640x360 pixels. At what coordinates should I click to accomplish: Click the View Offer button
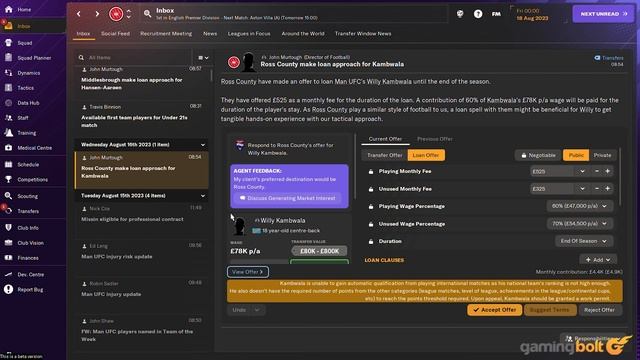click(x=248, y=272)
